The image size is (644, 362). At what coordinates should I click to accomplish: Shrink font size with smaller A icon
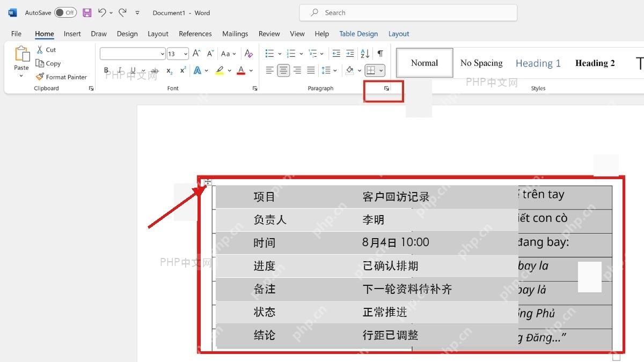point(210,54)
